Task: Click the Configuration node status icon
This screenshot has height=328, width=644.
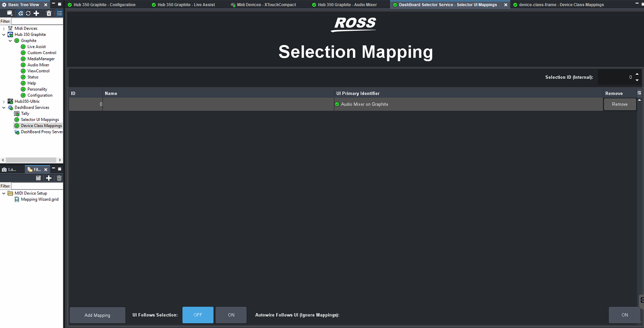Action: pyautogui.click(x=23, y=95)
